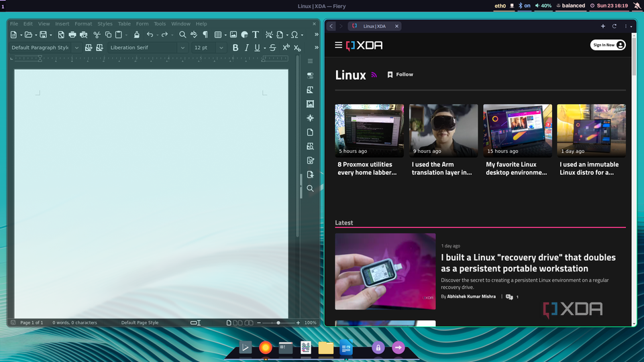Click the Copy icon in Writer's toolbar

(x=108, y=35)
